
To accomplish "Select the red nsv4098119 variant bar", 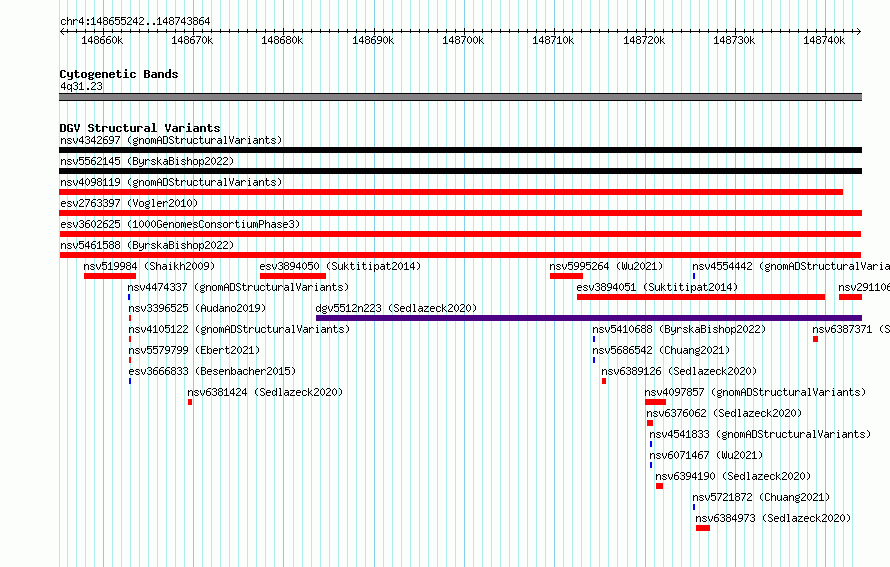I will (451, 192).
